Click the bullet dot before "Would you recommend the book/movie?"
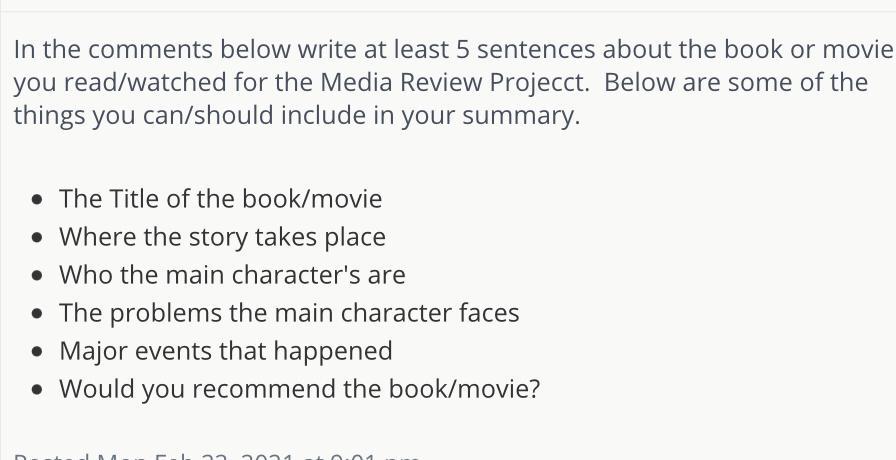896x460 pixels. (38, 389)
